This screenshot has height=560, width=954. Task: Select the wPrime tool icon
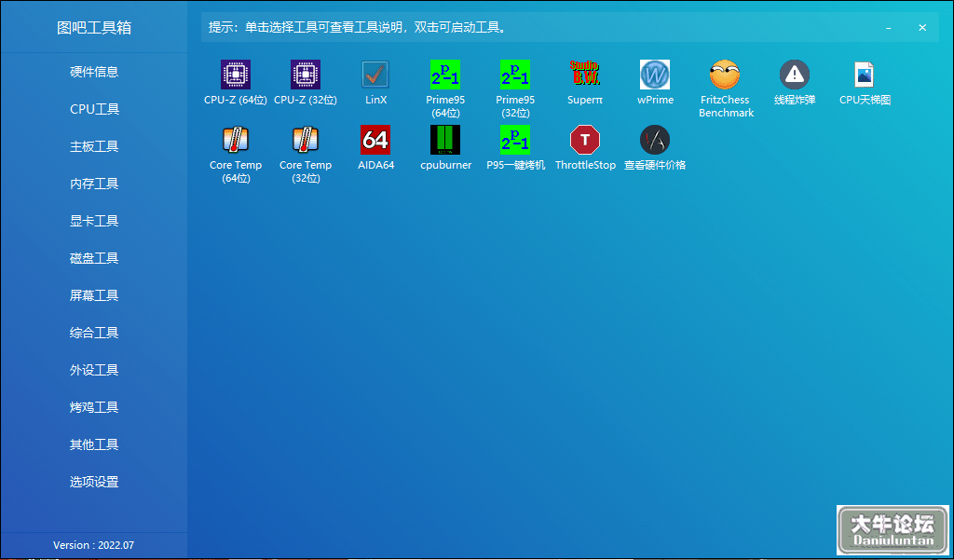click(x=655, y=75)
